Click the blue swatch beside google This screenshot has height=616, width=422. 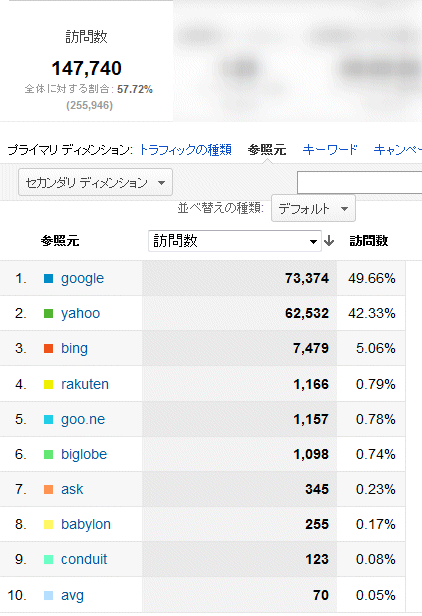click(x=48, y=279)
